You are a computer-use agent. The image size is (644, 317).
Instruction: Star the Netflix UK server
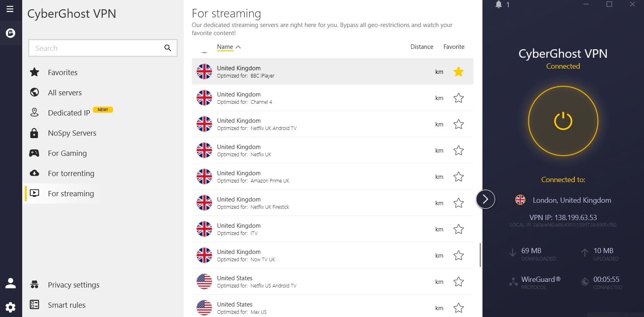click(x=458, y=151)
